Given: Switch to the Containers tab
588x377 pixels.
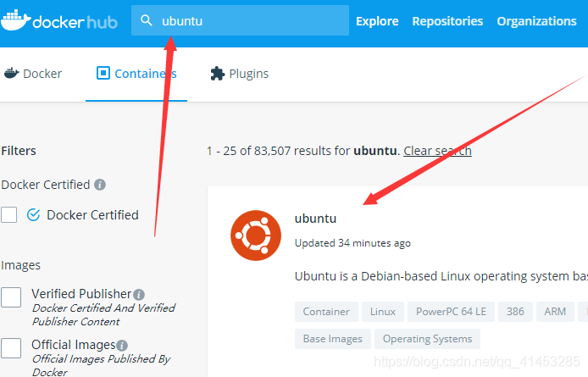Looking at the screenshot, I should 136,74.
